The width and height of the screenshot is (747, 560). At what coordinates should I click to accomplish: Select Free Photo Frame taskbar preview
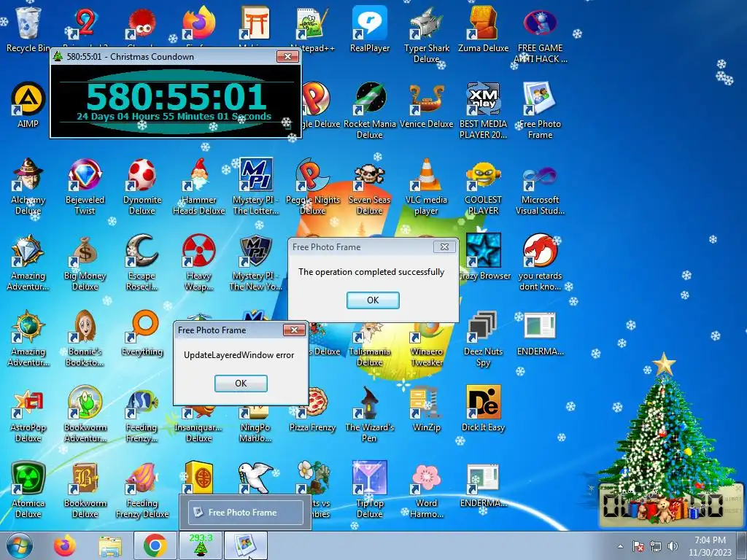(x=245, y=513)
